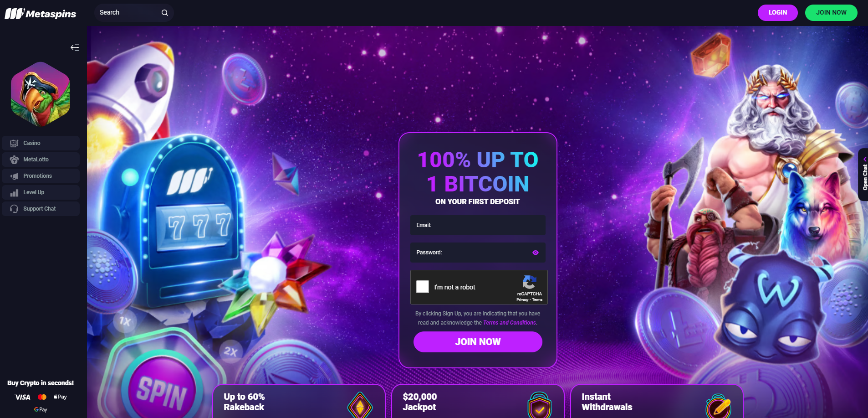Screen dimensions: 868x418
Task: Check the I'm not a robot box
Action: (x=423, y=287)
